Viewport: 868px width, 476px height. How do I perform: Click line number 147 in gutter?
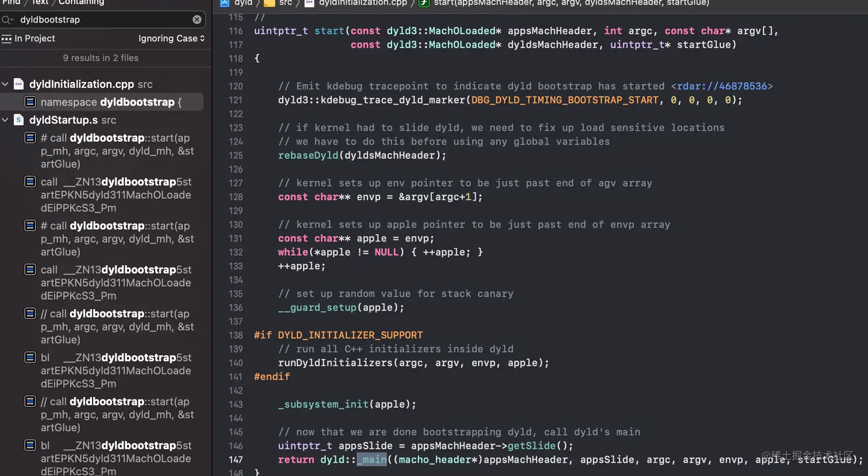235,459
